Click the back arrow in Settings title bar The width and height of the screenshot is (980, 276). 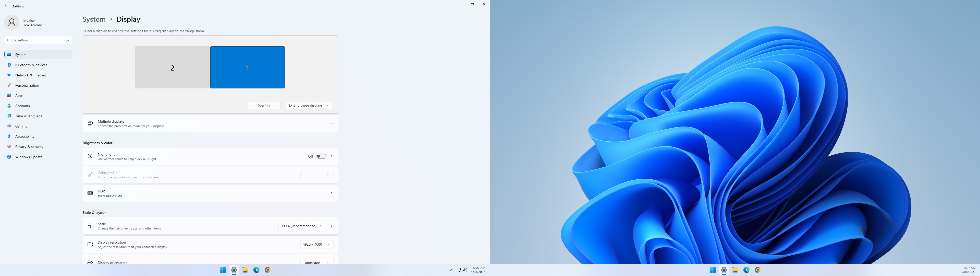coord(6,6)
